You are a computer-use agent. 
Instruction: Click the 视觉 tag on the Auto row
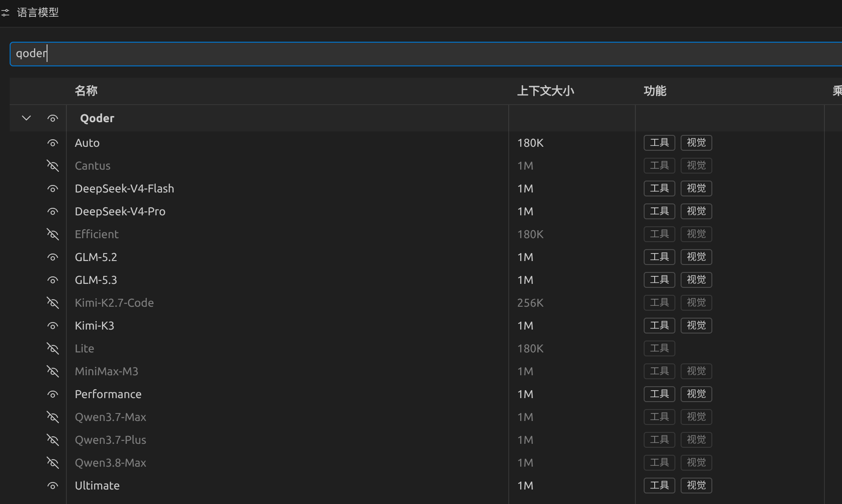(x=696, y=143)
